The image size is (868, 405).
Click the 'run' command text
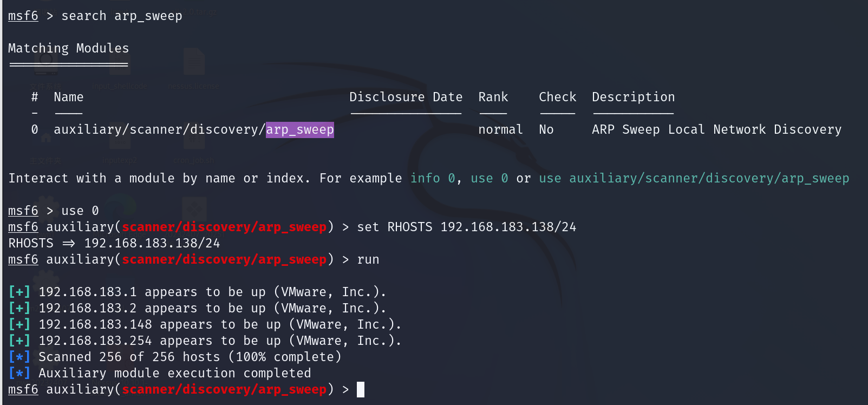(x=368, y=259)
